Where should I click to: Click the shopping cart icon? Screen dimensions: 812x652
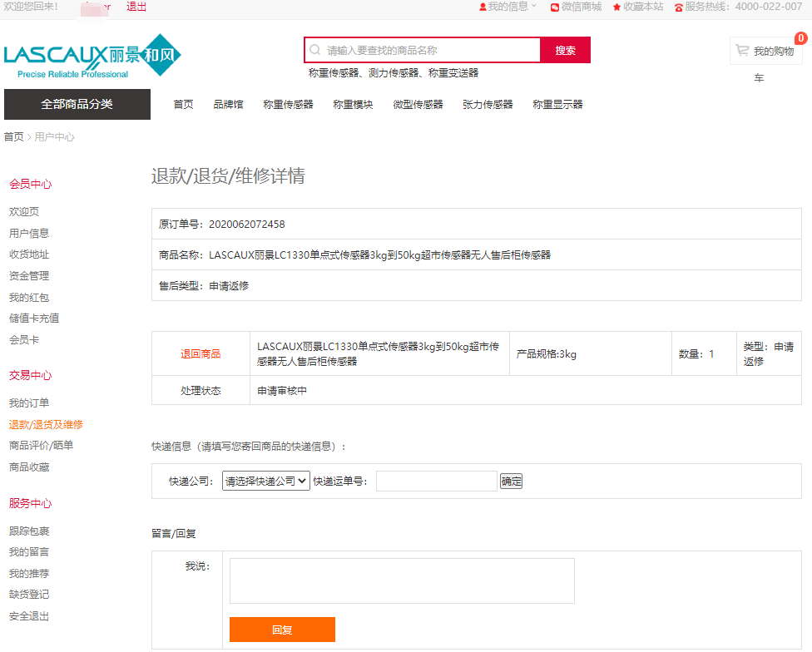742,50
